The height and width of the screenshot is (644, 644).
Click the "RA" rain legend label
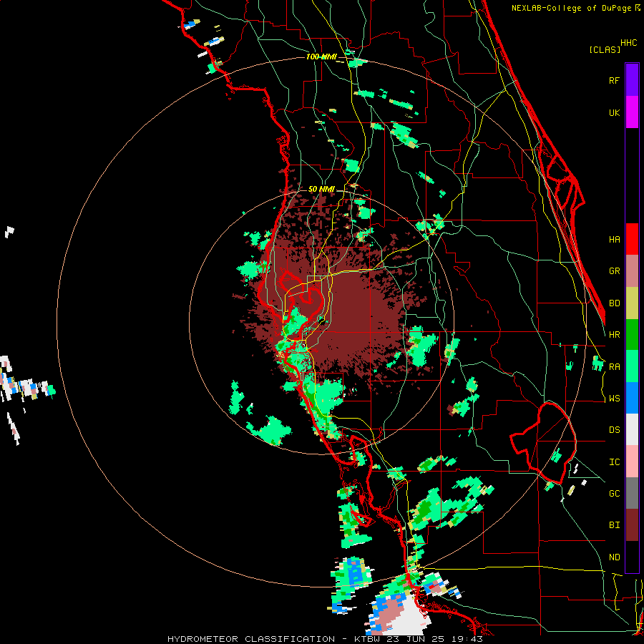[614, 367]
